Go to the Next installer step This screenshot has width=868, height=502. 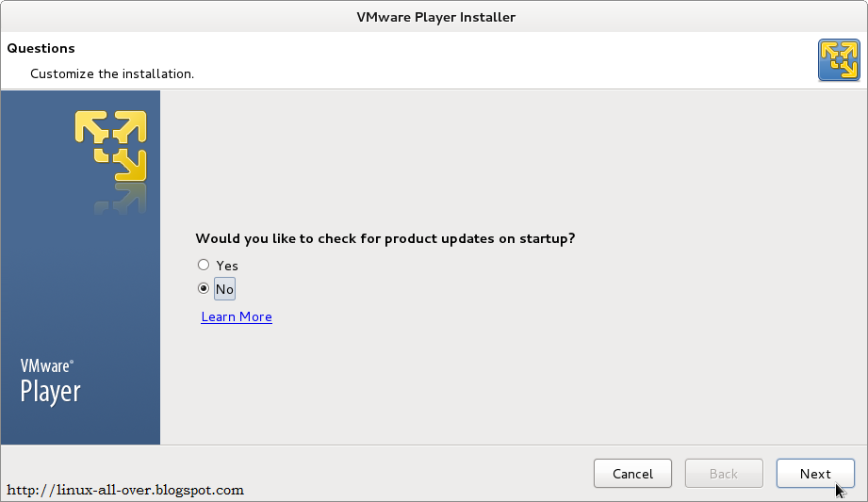[x=815, y=474]
